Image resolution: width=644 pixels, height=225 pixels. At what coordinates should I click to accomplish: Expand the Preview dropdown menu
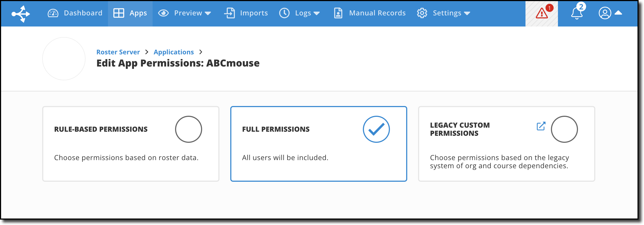208,13
